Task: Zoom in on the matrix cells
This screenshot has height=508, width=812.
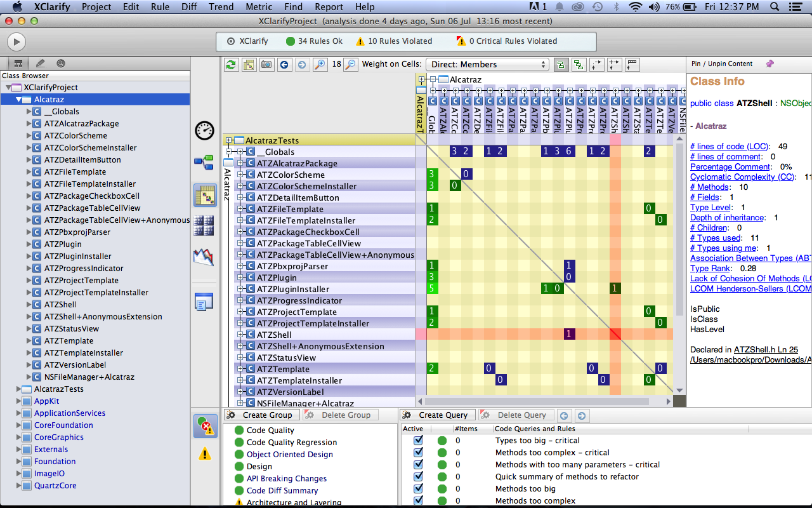Action: [320, 64]
